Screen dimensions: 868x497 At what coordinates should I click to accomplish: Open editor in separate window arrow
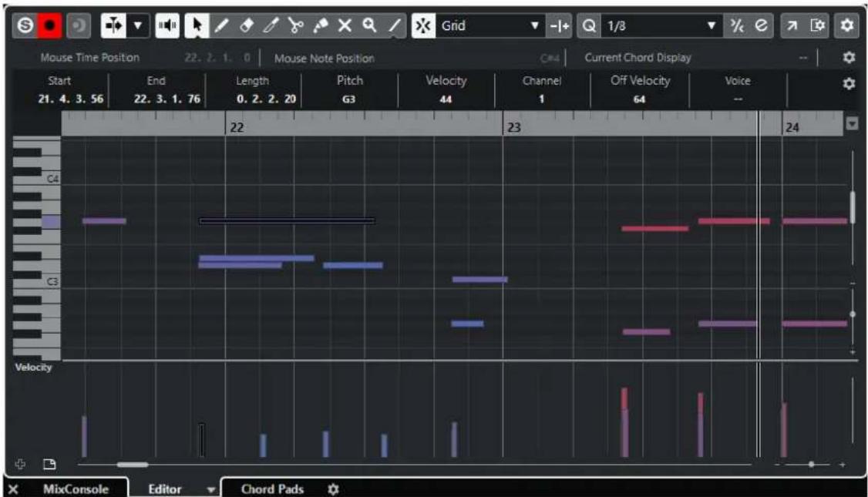click(792, 25)
